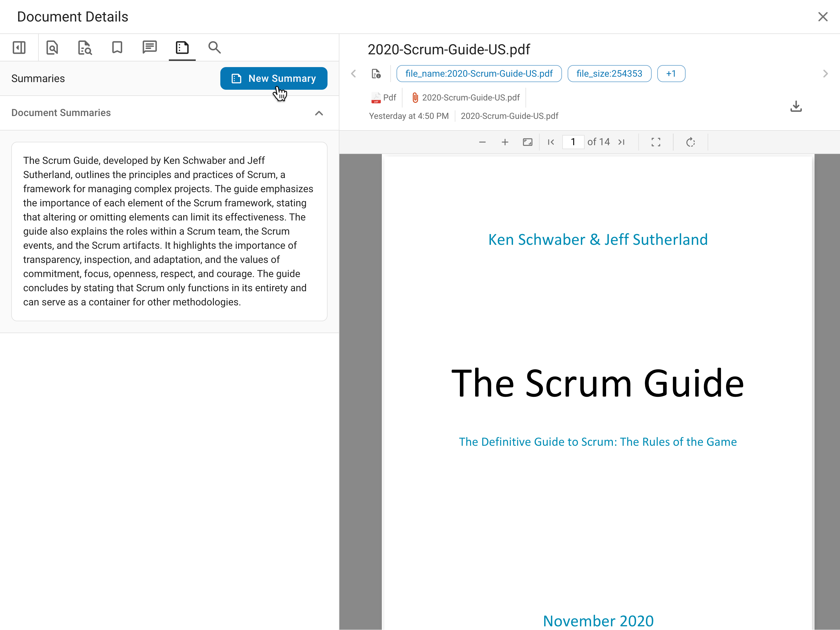840x630 pixels.
Task: Expand the +1 more tags chip
Action: coord(671,73)
